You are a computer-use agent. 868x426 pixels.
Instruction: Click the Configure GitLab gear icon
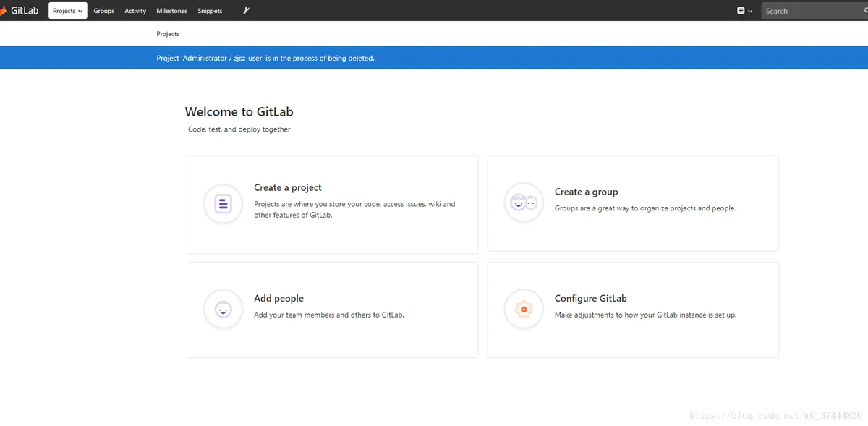pos(523,310)
